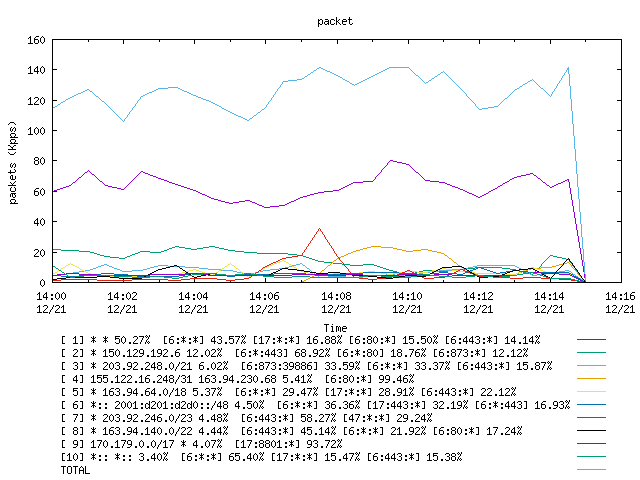This screenshot has height=480, width=640.
Task: Click the 140 y-axis value
Action: point(36,70)
